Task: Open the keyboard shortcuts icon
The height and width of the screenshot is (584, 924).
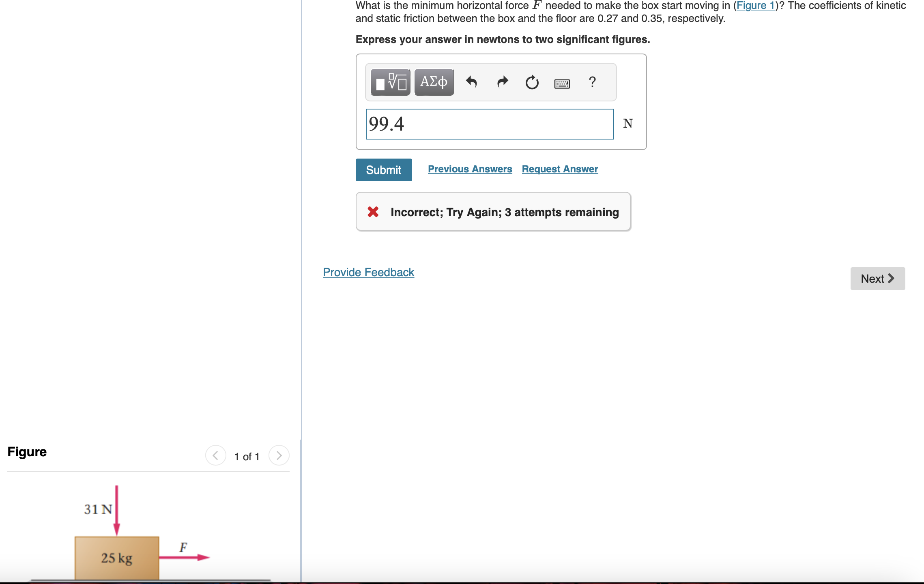Action: tap(562, 82)
